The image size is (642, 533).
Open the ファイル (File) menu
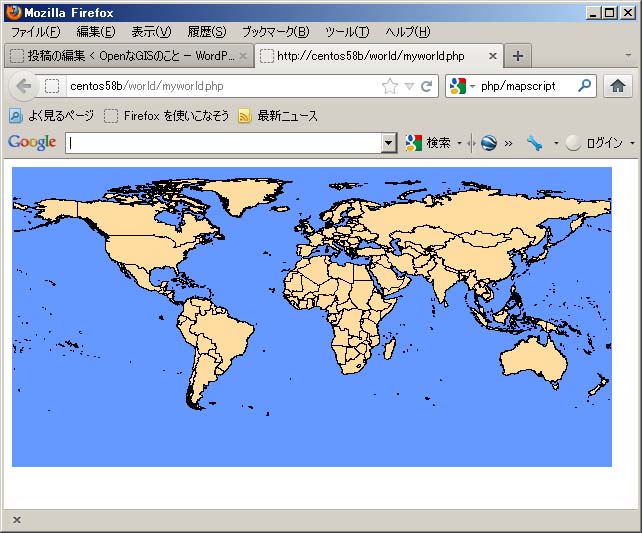(35, 32)
